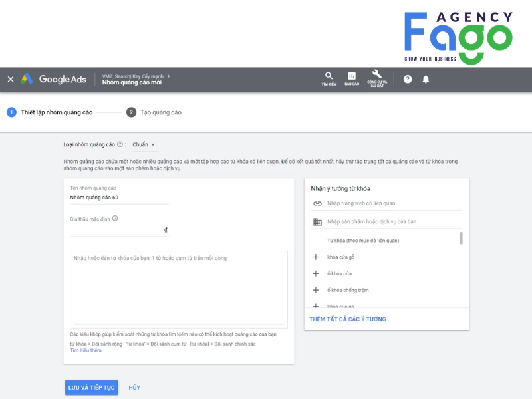Open the Tìm hiểu thêm link
532x399 pixels.
tap(86, 350)
